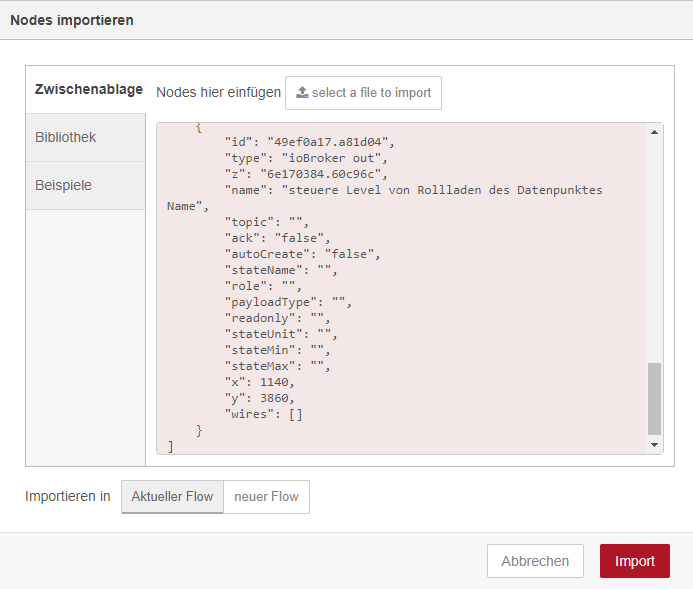Viewport: 693px width, 589px height.
Task: Click the "ack": "false" line
Action: [x=277, y=238]
